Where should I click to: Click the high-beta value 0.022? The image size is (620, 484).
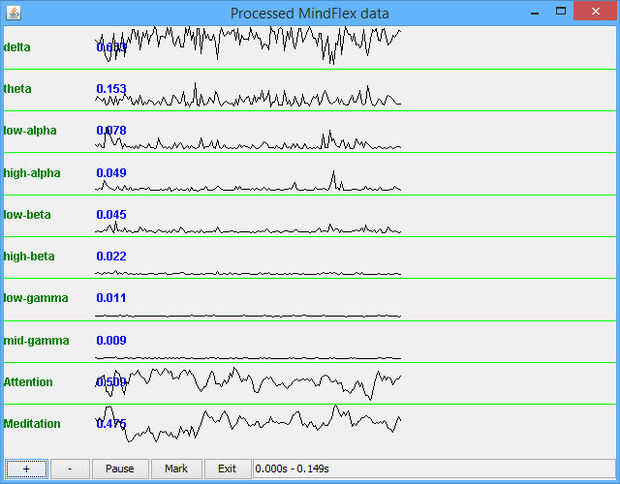click(x=111, y=256)
